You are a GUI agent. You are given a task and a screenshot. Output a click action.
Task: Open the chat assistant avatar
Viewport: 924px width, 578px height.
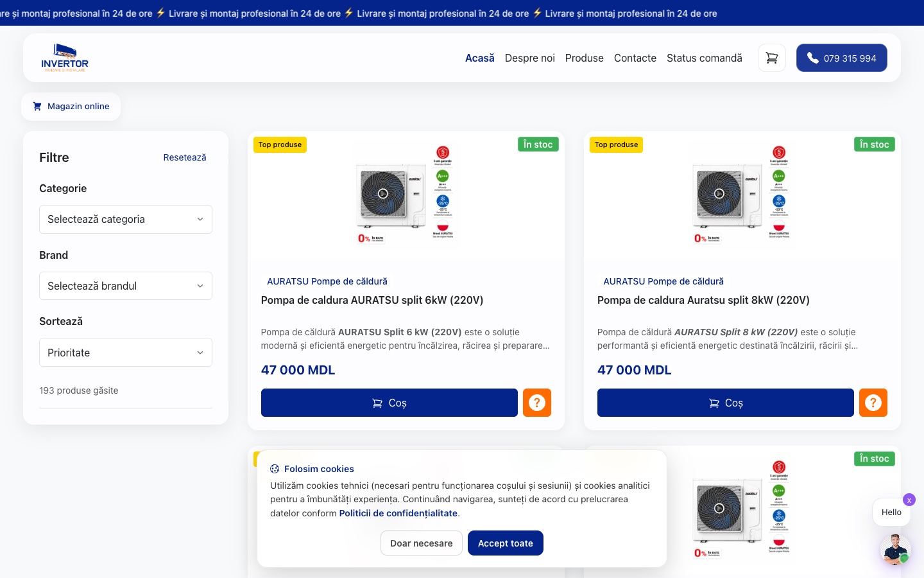895,550
